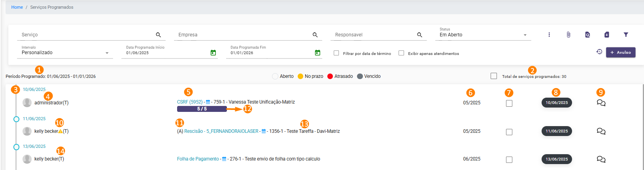The height and width of the screenshot is (170, 644).
Task: Open the 'Folha de Pagamento' service link
Action: [x=198, y=159]
